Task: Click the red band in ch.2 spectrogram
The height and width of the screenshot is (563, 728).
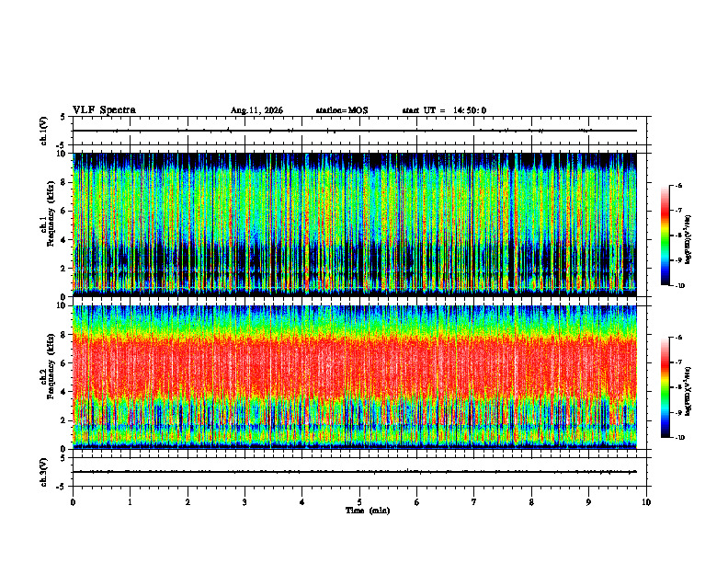Action: [355, 367]
